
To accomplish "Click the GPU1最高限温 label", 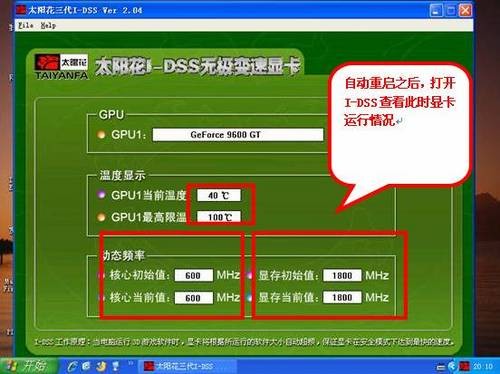I will tap(149, 217).
